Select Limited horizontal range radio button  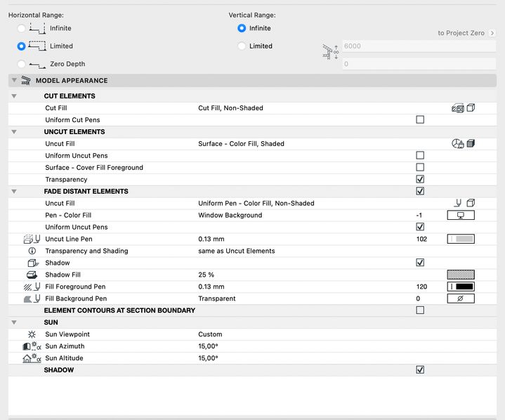[x=21, y=46]
